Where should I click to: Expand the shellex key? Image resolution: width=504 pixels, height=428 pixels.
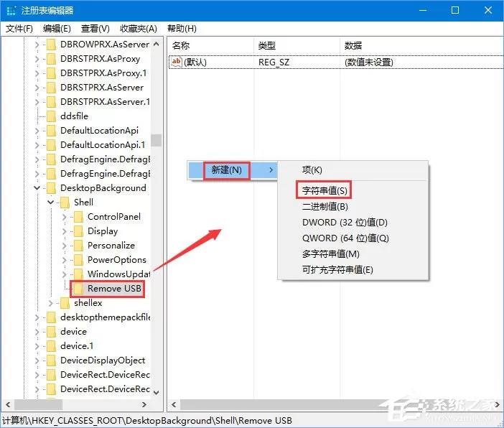(50, 303)
